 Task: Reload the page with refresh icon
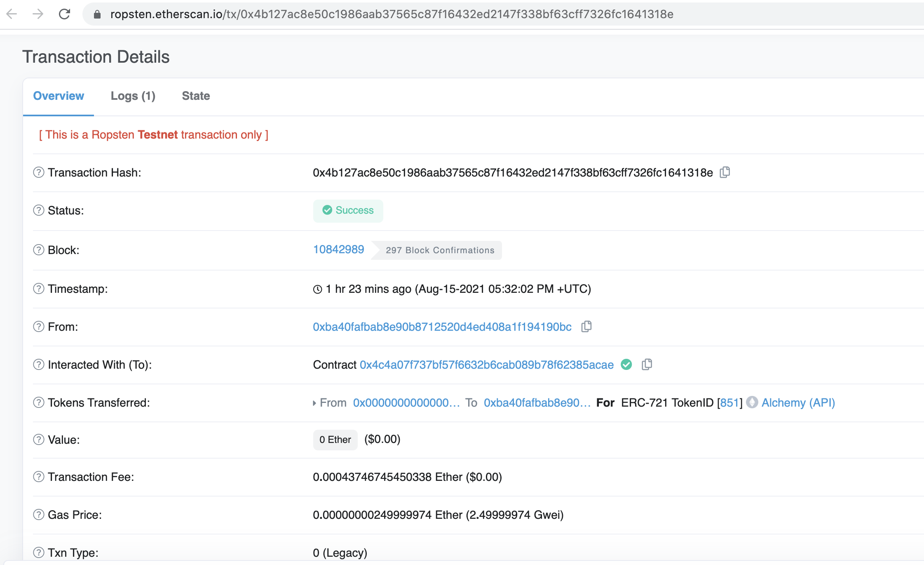[x=64, y=14]
